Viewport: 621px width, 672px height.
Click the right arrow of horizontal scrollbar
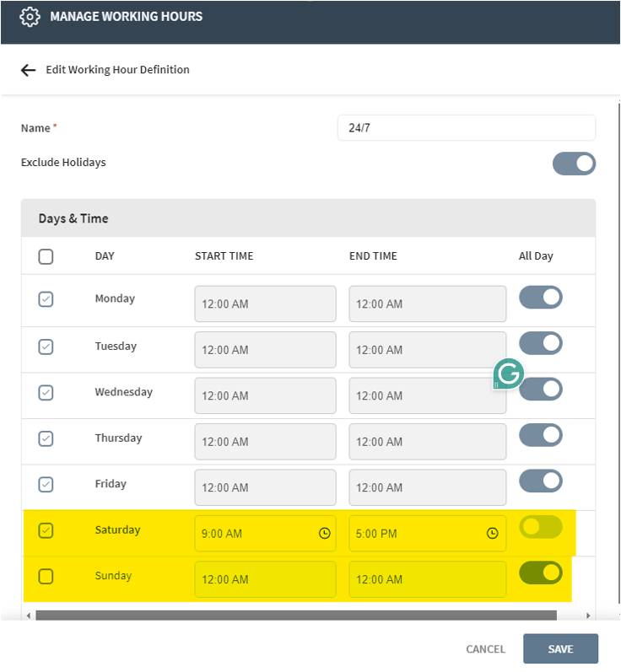(x=588, y=616)
